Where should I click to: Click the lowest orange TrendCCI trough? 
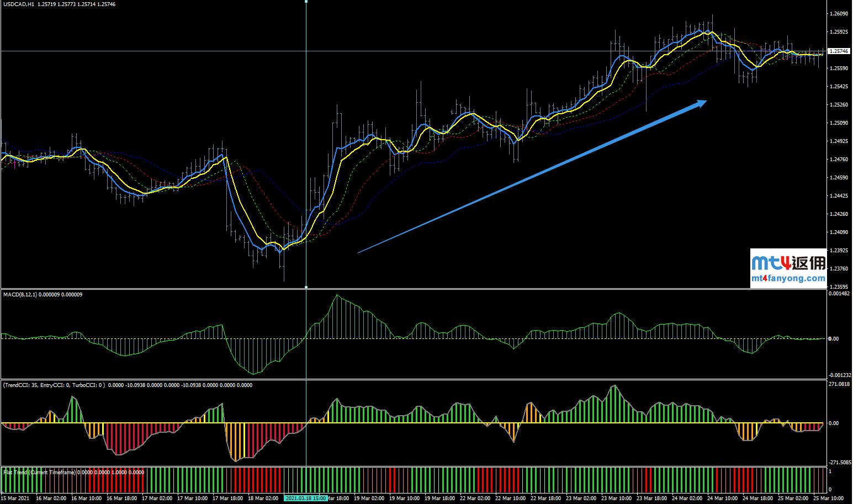tap(236, 460)
